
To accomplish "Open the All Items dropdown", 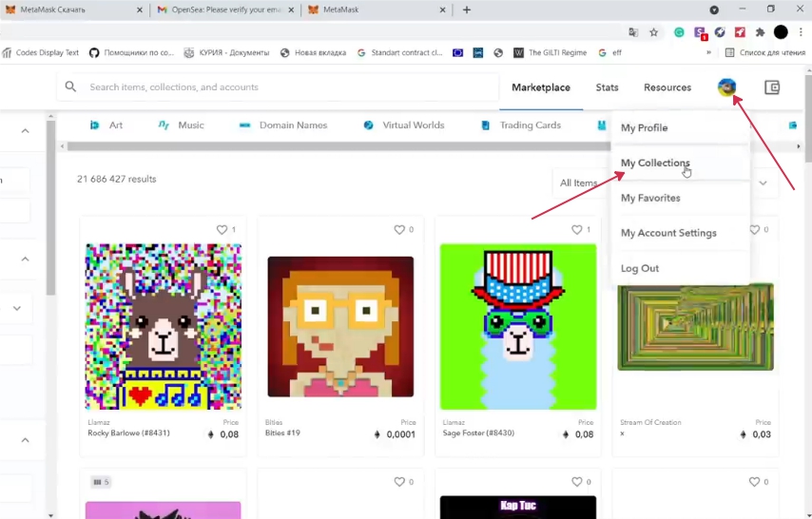I will [x=580, y=183].
